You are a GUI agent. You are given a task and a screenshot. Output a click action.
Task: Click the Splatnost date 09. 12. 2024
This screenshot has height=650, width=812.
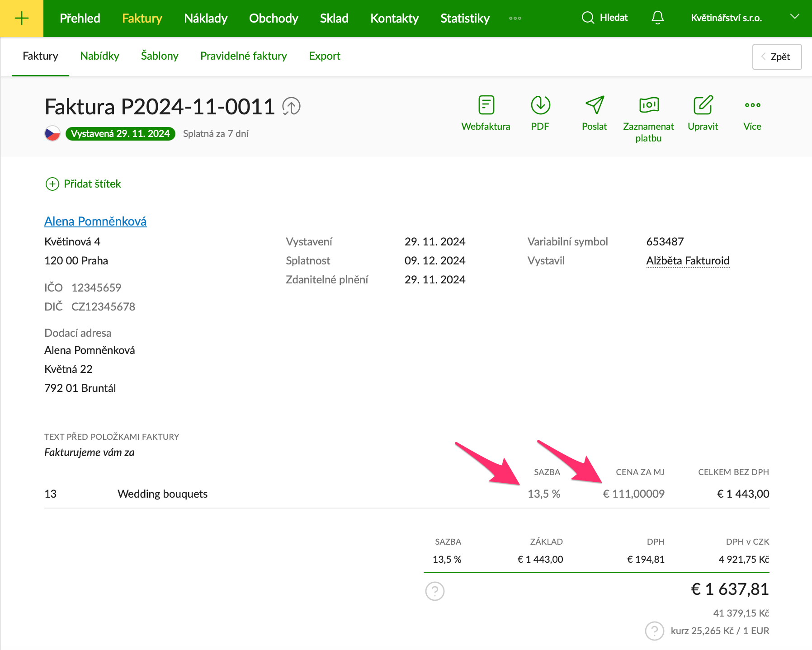click(435, 261)
